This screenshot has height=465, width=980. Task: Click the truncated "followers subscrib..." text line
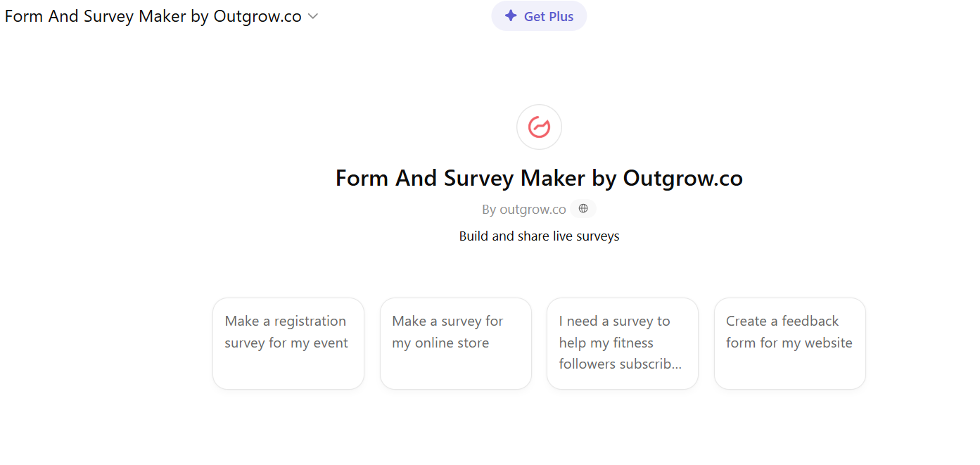click(x=621, y=364)
